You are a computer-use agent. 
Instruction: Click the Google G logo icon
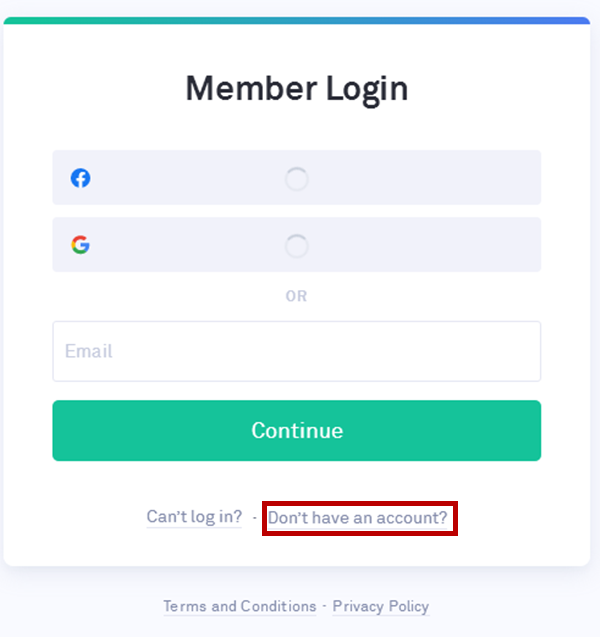pos(80,245)
